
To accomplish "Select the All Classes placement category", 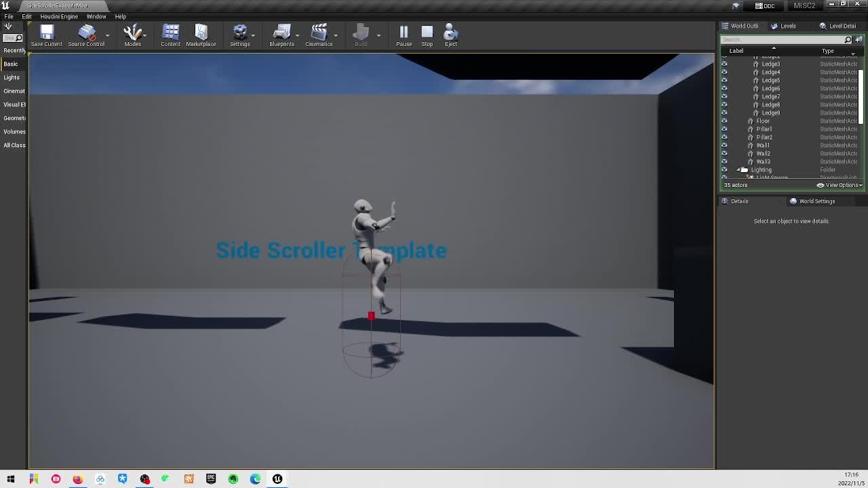I will pyautogui.click(x=14, y=145).
